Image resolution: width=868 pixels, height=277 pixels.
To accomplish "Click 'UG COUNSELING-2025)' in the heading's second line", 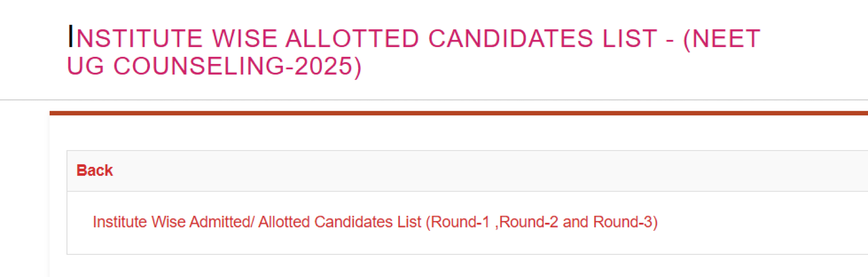I will tap(214, 66).
